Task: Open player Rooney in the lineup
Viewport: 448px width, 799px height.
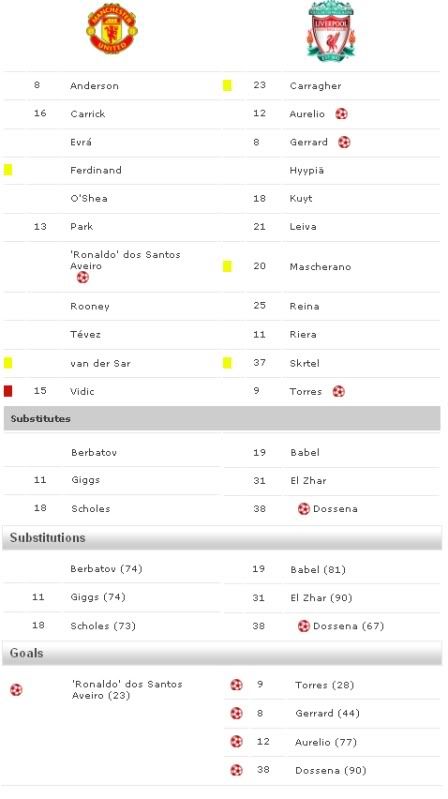Action: pos(90,306)
